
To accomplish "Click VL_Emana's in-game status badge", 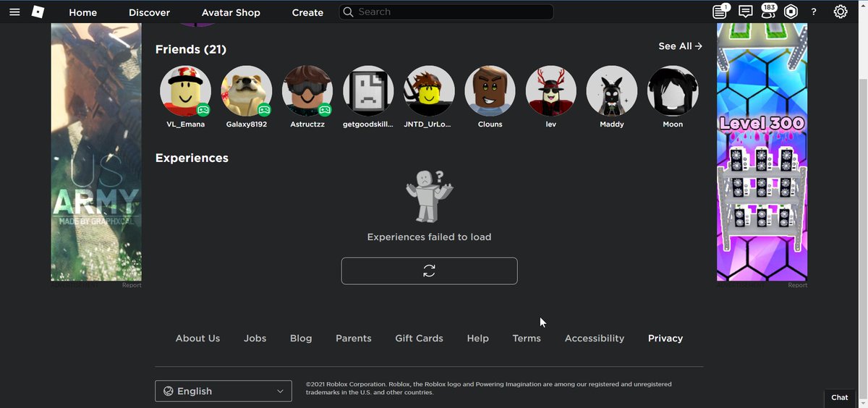I will [204, 110].
